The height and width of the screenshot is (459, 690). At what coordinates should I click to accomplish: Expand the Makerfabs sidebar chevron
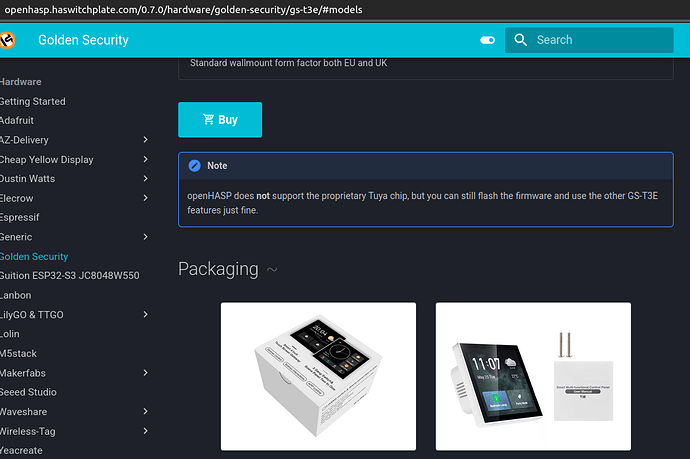click(x=146, y=373)
